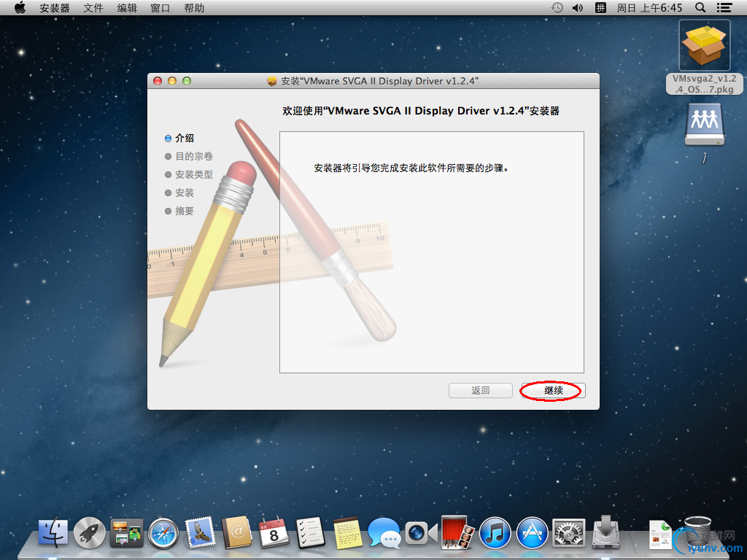Minimize installer window with yellow button
The image size is (747, 560).
pos(172,82)
